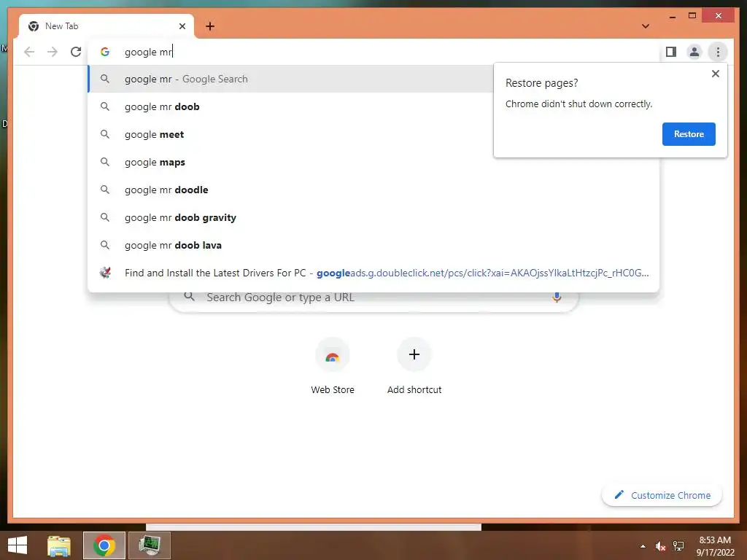Select suggestion google mr - Google Search
This screenshot has width=747, height=560.
[x=290, y=79]
